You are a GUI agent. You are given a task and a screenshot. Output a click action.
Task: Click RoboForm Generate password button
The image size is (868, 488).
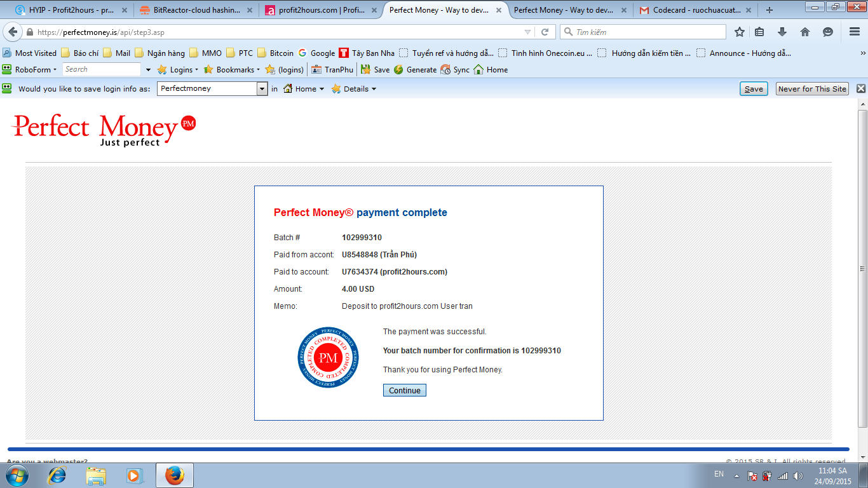[x=416, y=70]
